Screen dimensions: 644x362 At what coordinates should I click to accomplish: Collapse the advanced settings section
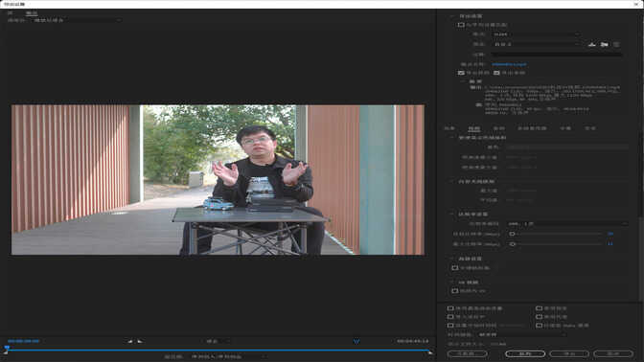coord(452,259)
